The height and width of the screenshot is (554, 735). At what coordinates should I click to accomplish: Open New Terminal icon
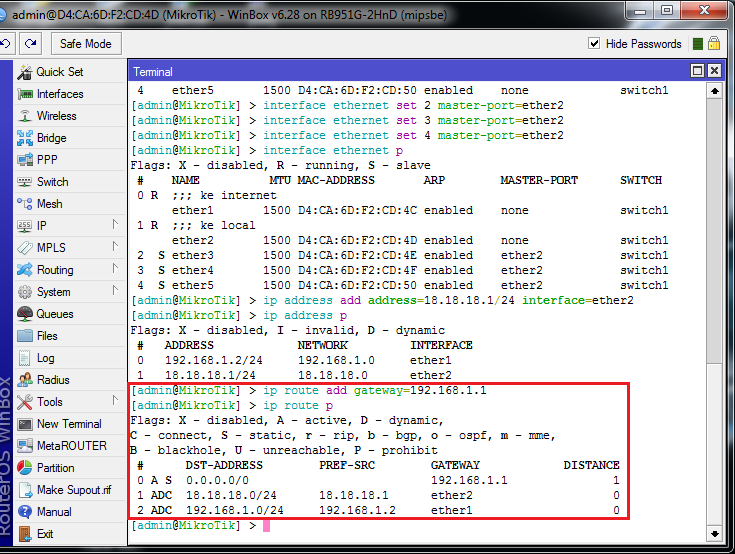(25, 424)
